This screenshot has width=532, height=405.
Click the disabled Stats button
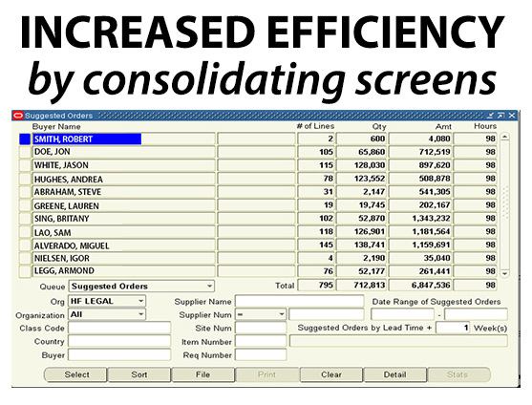point(458,374)
